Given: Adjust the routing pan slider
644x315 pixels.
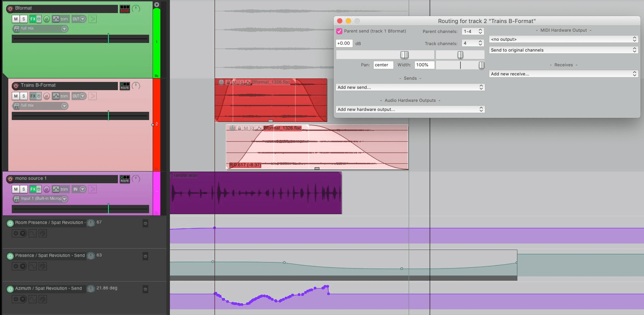Looking at the screenshot, I should click(460, 55).
